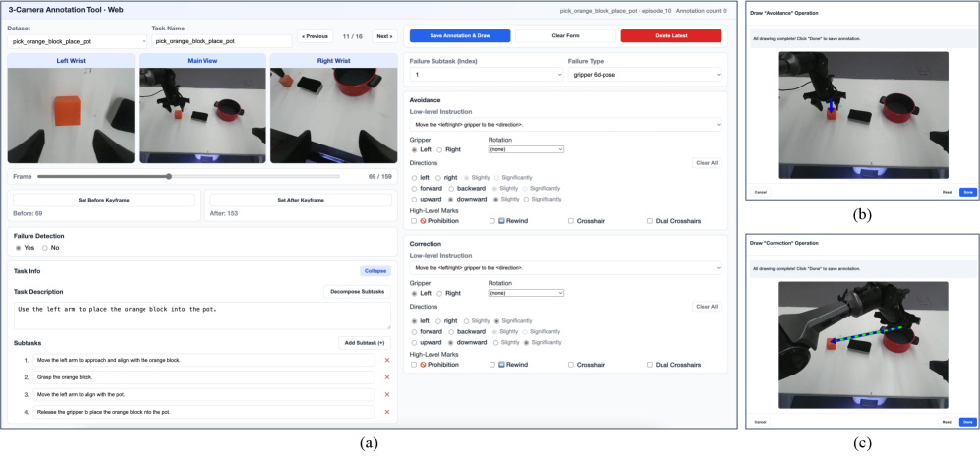Remove subtask 4 'Release the gripper' entry
Screen dimensions: 980x462
click(386, 412)
